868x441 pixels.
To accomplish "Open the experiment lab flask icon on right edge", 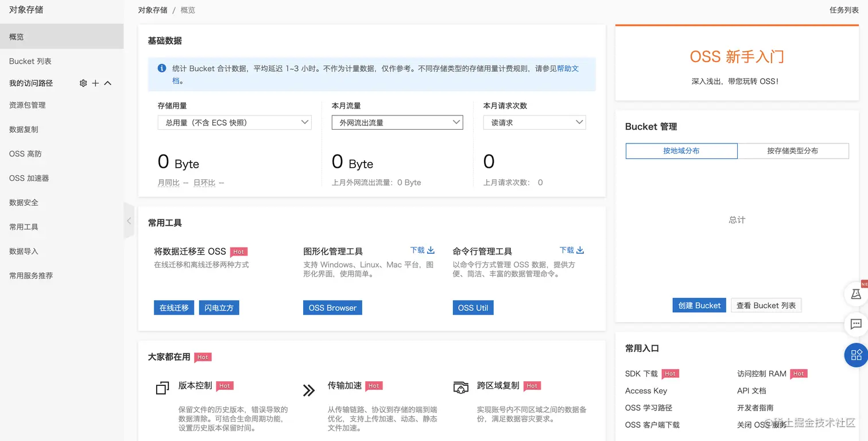I will point(856,293).
